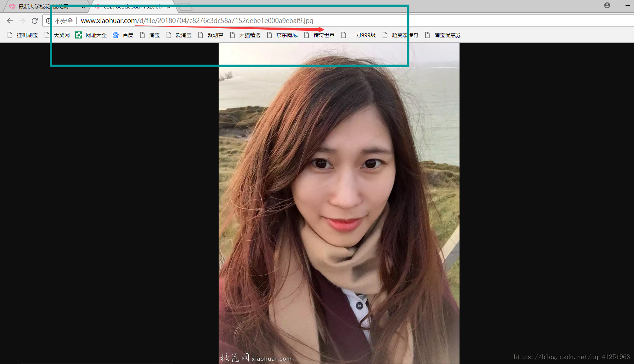
Task: Open the 淘宝 bookmark
Action: (154, 35)
